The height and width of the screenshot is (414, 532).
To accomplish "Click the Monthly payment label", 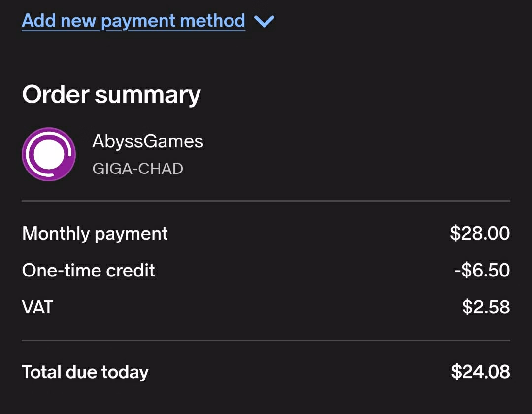I will tap(95, 233).
